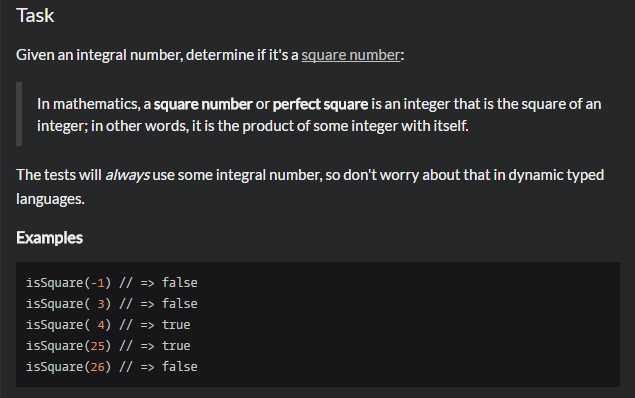Click the italic word 'always'
635x398 pixels.
pyautogui.click(x=127, y=175)
